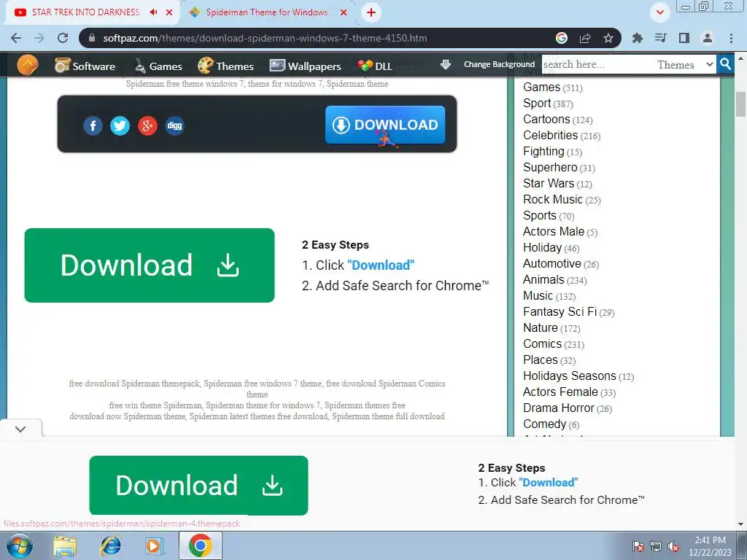Open the Sports (70) category
Image resolution: width=747 pixels, height=560 pixels.
[549, 216]
